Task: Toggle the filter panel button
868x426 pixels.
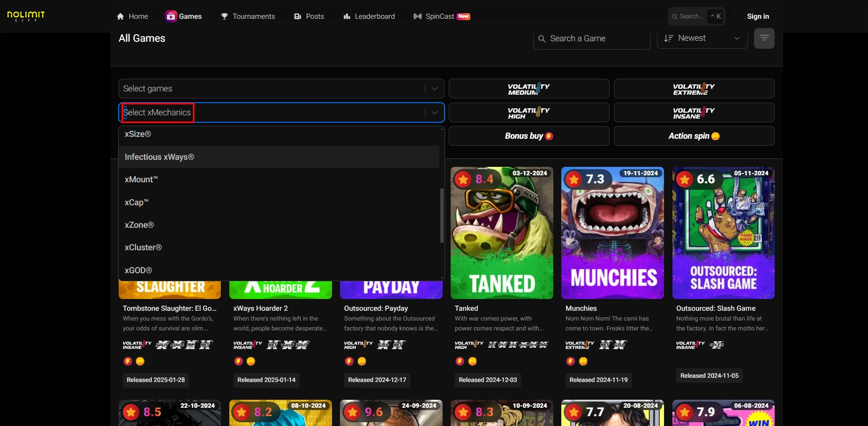Action: point(764,38)
